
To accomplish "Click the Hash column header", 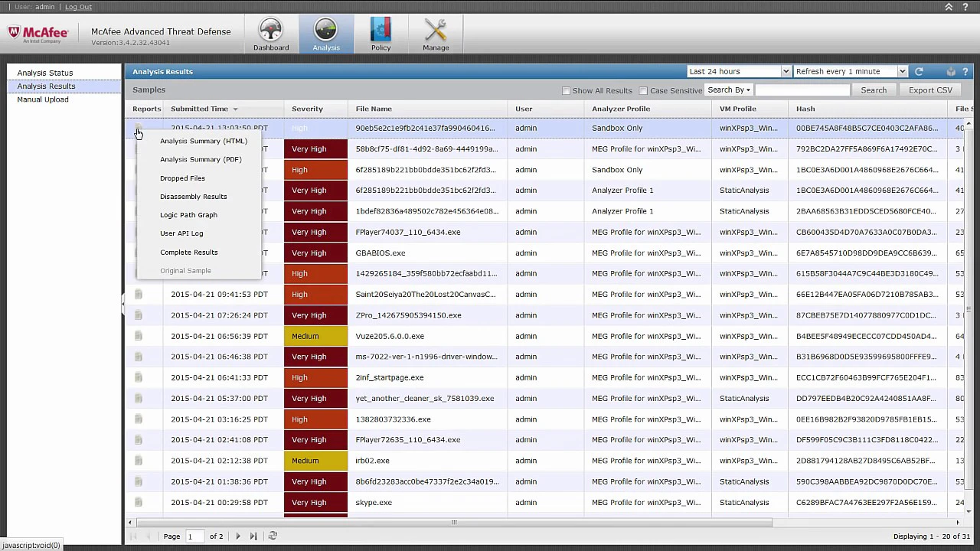I will [805, 109].
